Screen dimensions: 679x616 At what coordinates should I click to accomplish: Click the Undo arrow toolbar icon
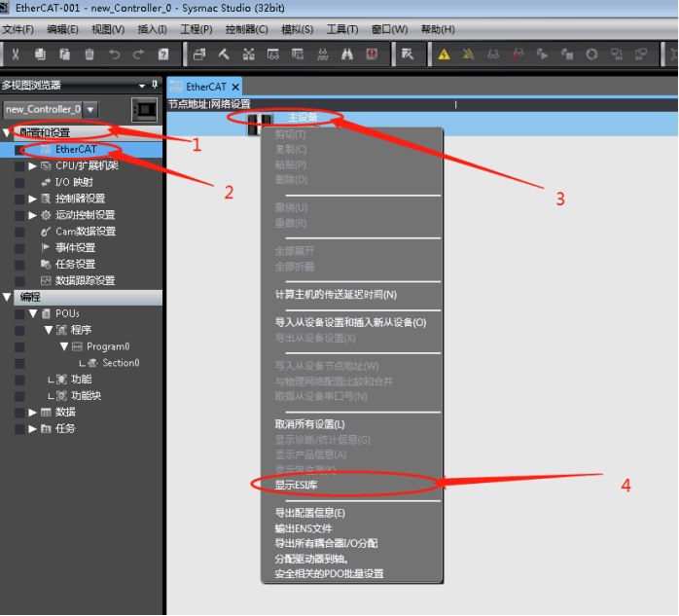click(x=115, y=54)
